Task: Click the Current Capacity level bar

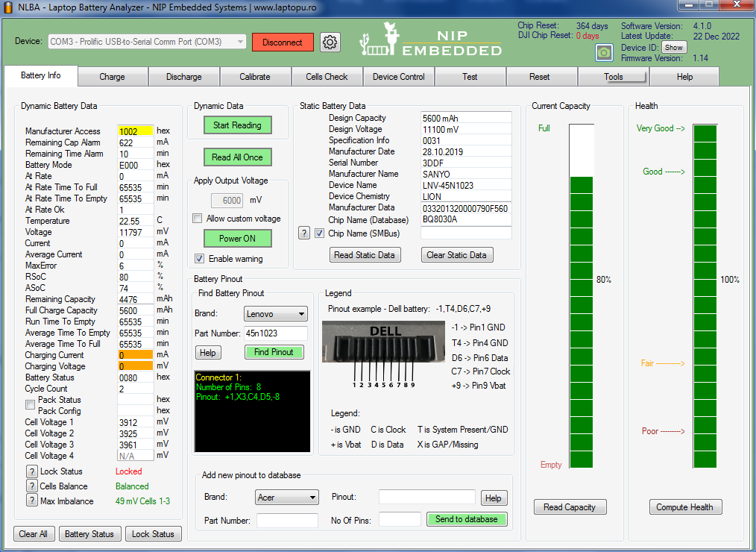Action: click(x=582, y=298)
